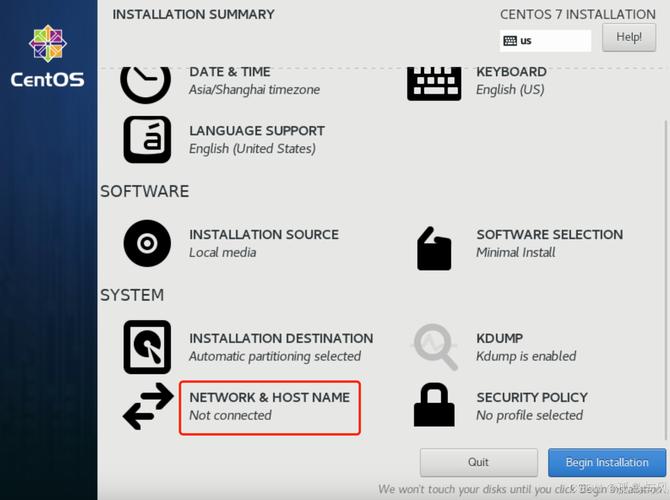
Task: Click the Minimal Install text
Action: pos(516,253)
